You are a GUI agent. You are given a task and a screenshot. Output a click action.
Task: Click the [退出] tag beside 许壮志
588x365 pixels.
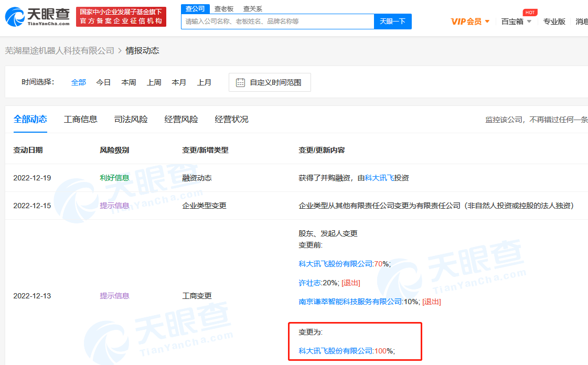[x=351, y=283]
